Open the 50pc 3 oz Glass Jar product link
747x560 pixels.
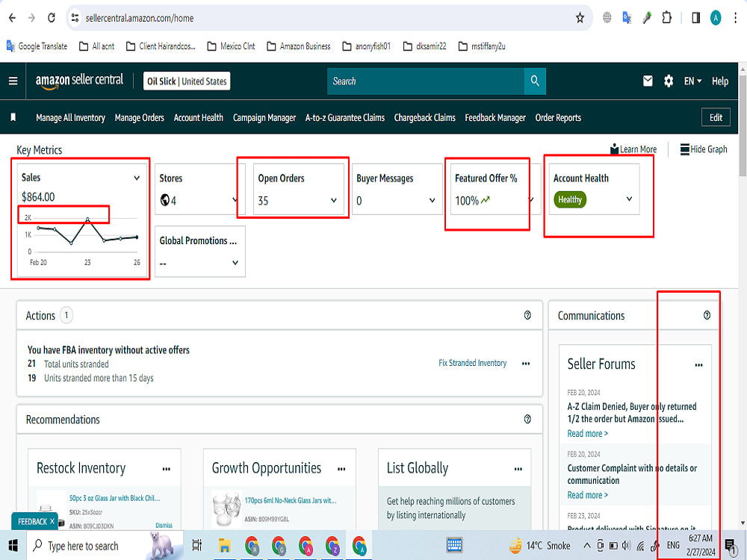coord(114,498)
